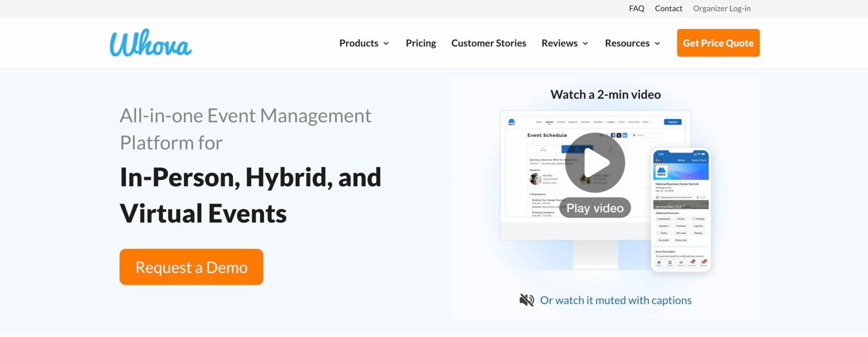Click the Register button in video preview
The height and width of the screenshot is (337, 868).
(673, 122)
